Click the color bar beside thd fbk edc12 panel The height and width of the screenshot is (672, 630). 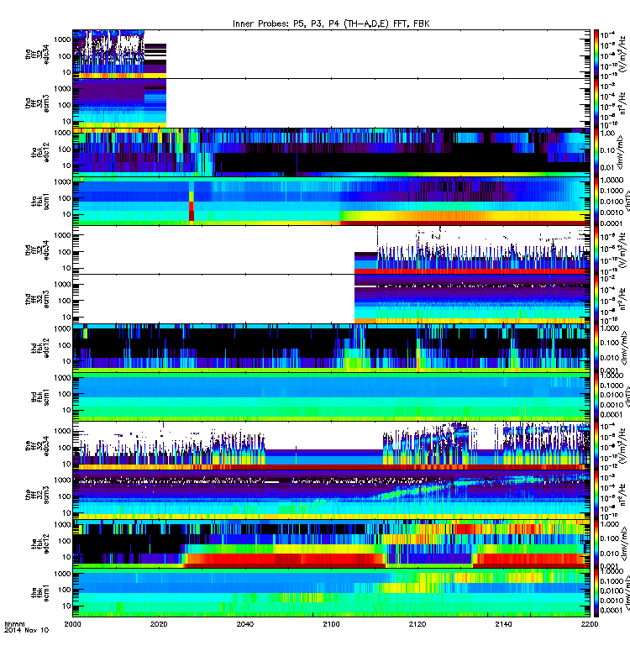[x=596, y=348]
